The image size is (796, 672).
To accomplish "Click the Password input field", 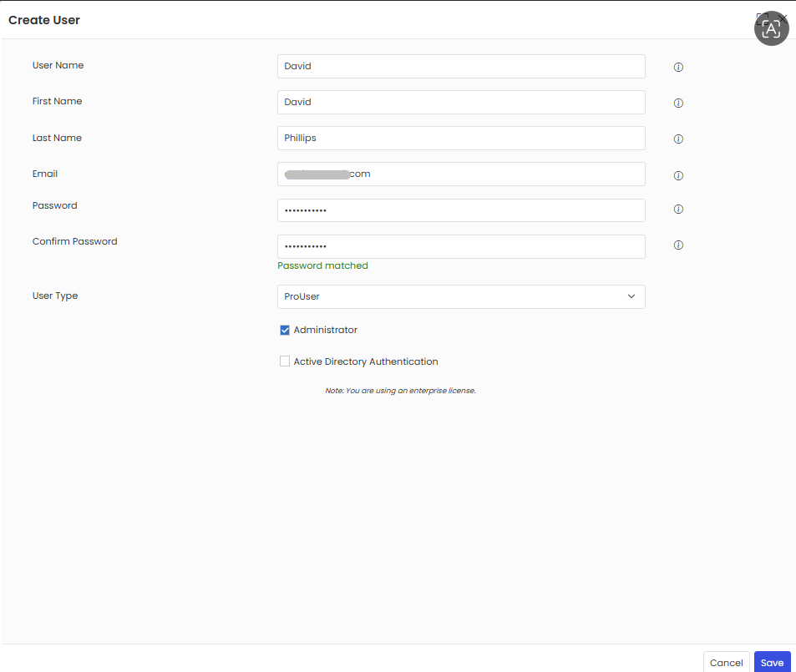I will pyautogui.click(x=461, y=210).
